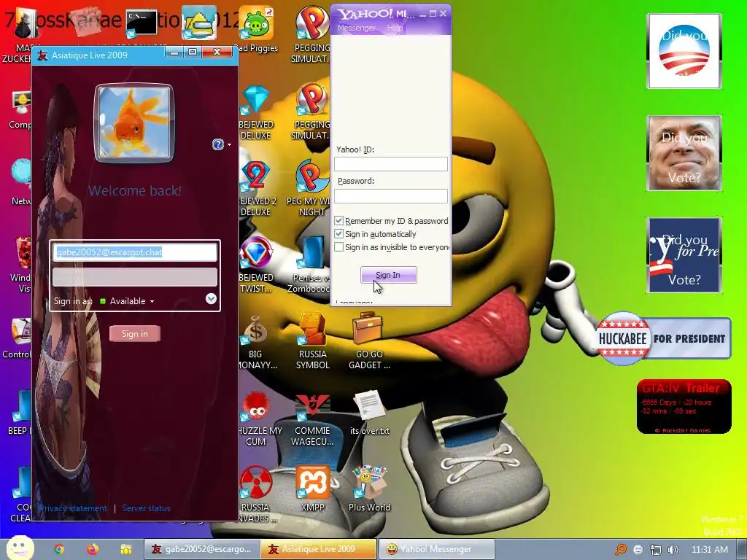Open the folder icon in the taskbar

click(x=125, y=549)
